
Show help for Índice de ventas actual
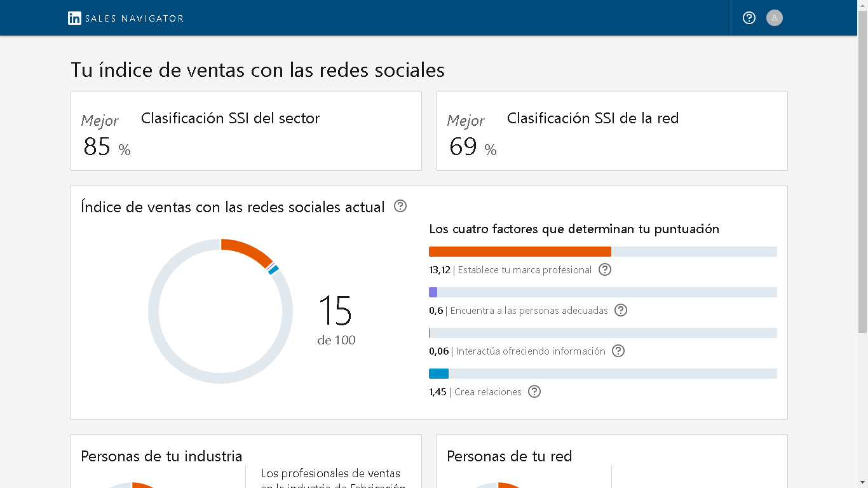click(x=400, y=206)
